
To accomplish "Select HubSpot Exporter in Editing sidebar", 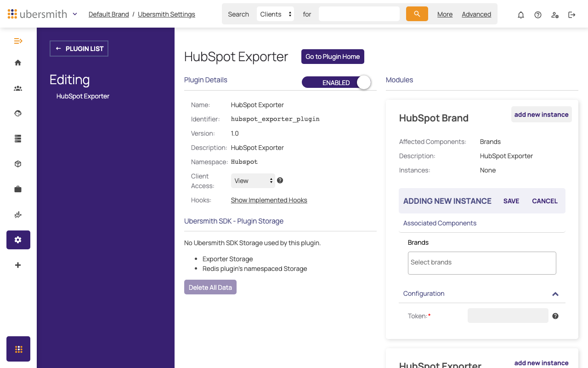I will 83,96.
